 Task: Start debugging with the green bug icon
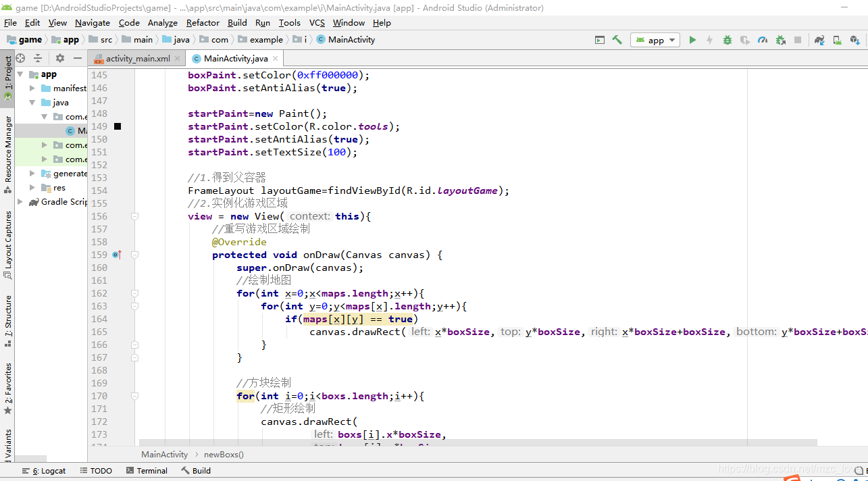pos(727,40)
